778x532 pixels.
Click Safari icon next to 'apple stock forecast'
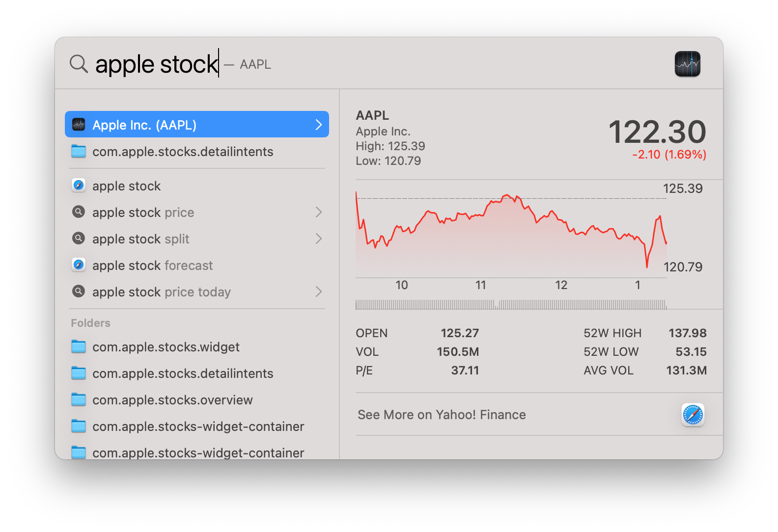pyautogui.click(x=79, y=265)
